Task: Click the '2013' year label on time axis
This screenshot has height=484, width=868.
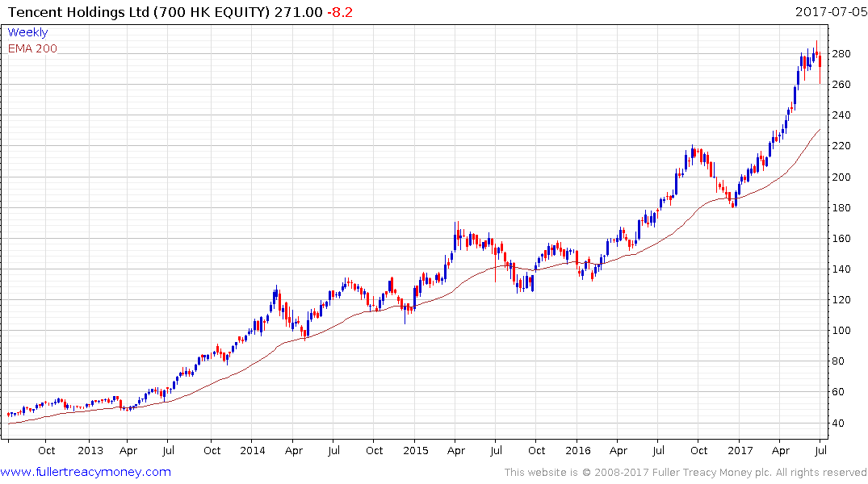Action: pos(90,450)
